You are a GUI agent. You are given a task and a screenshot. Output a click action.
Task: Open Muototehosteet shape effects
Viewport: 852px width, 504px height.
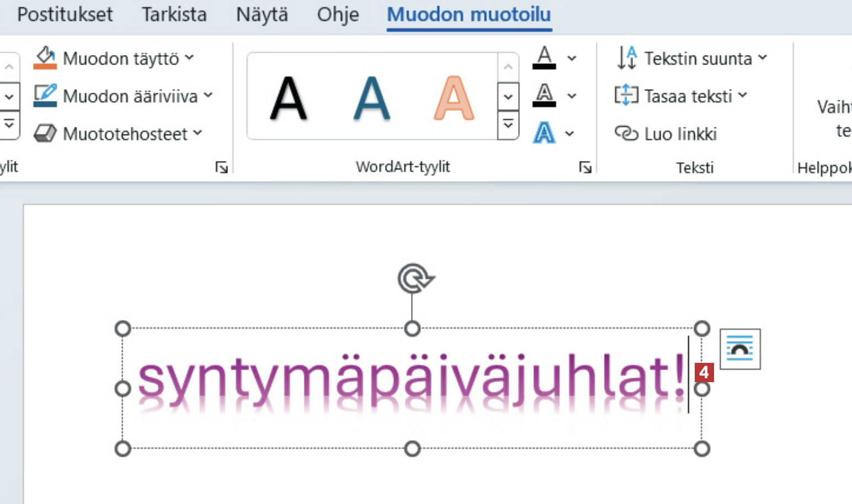118,133
